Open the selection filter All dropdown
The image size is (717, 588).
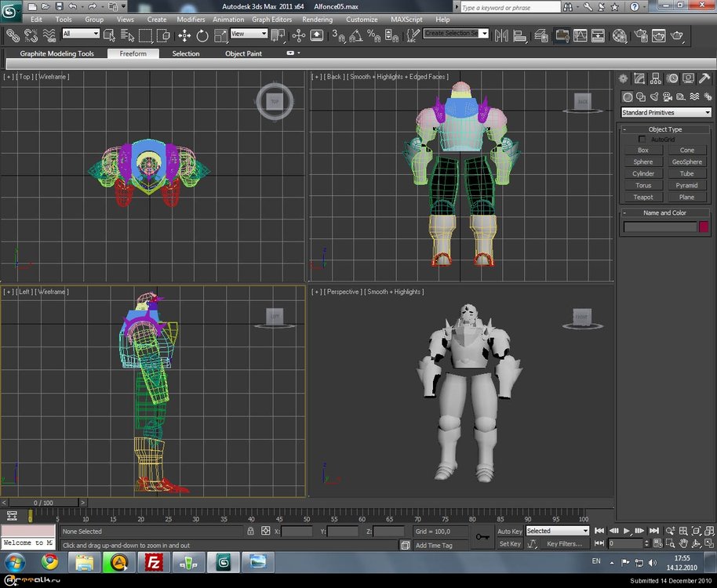(81, 34)
